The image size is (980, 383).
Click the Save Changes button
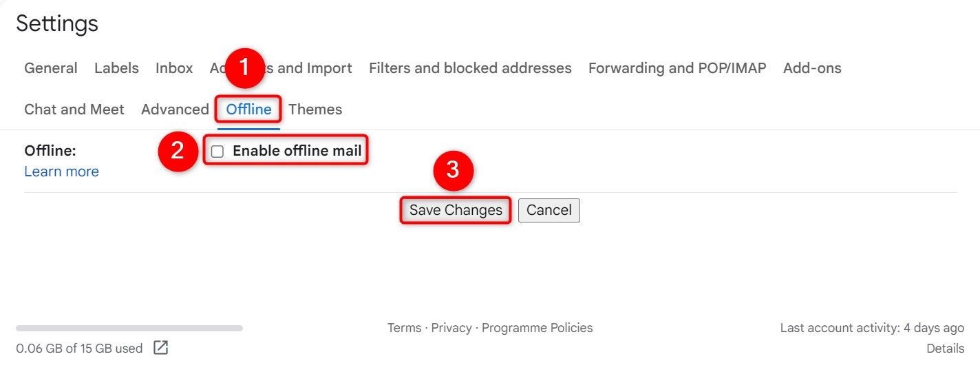[x=456, y=210]
